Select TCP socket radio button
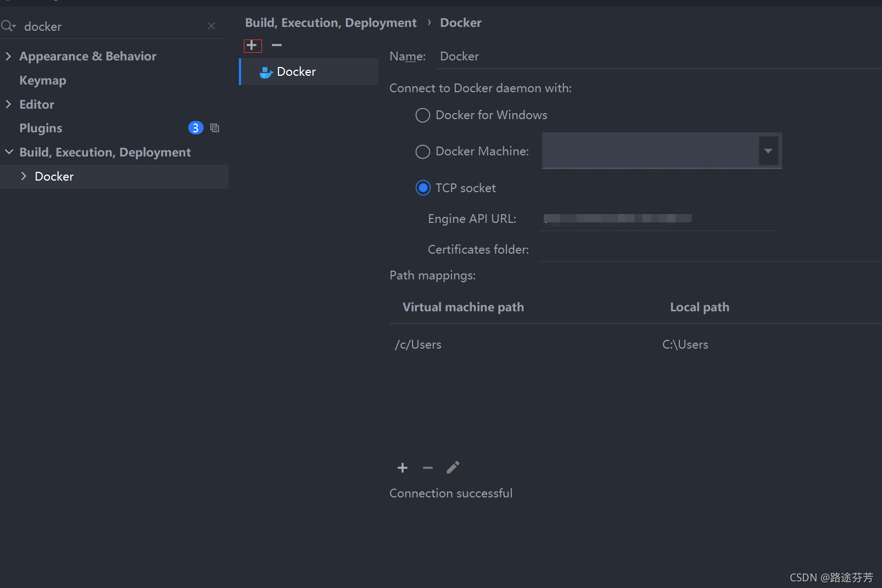Screen dimensions: 882x588 [x=423, y=188]
